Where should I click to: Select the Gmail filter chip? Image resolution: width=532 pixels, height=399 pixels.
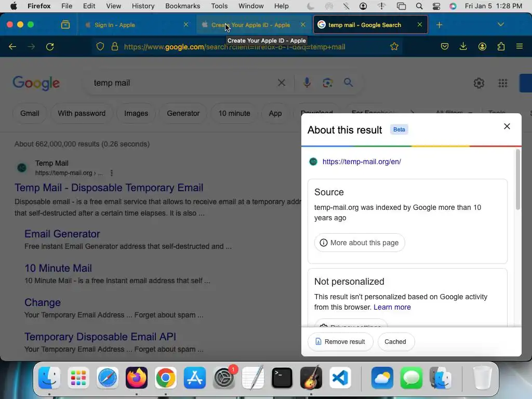click(x=30, y=113)
